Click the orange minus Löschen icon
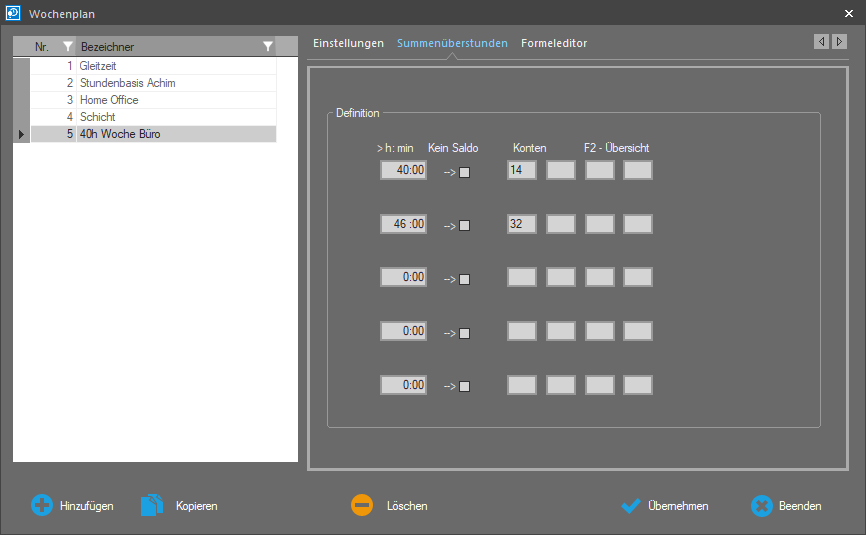866x535 pixels. pos(362,506)
